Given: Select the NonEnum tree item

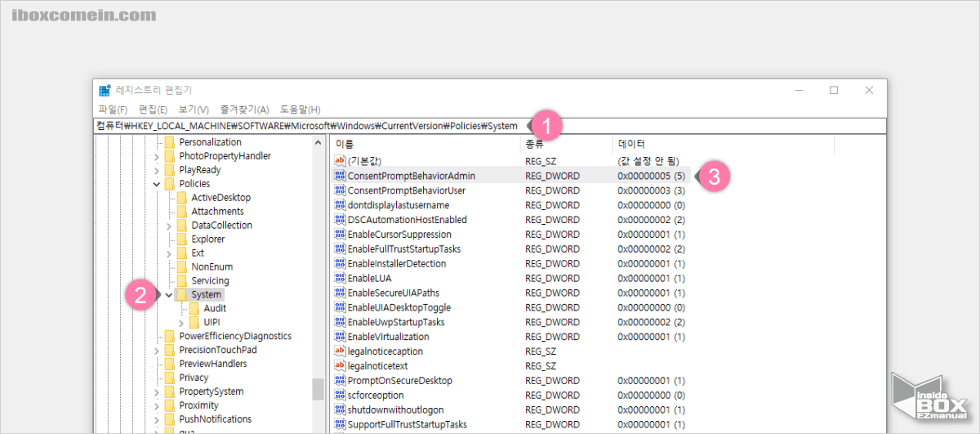Looking at the screenshot, I should pyautogui.click(x=212, y=267).
